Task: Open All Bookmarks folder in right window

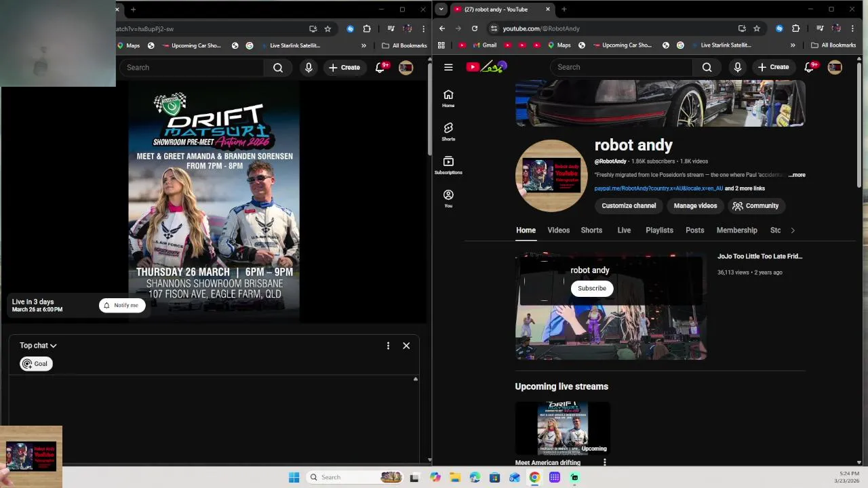Action: tap(833, 45)
